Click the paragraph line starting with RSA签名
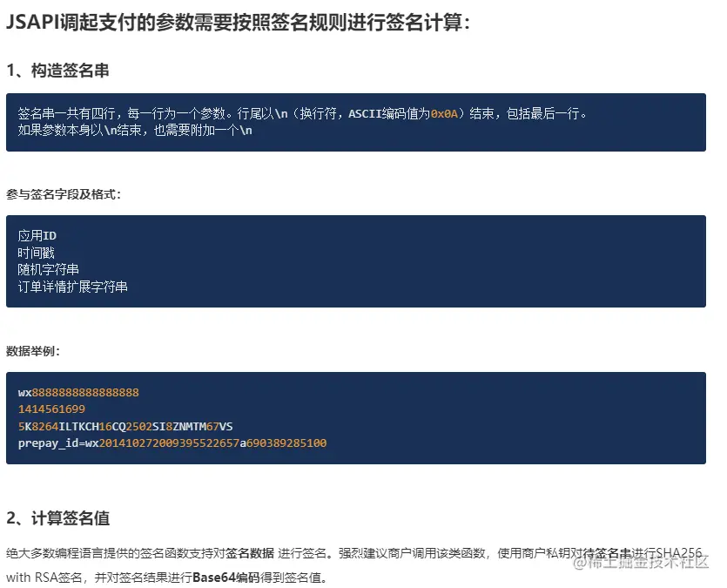Screen dimensions: 727x588 tap(167, 578)
